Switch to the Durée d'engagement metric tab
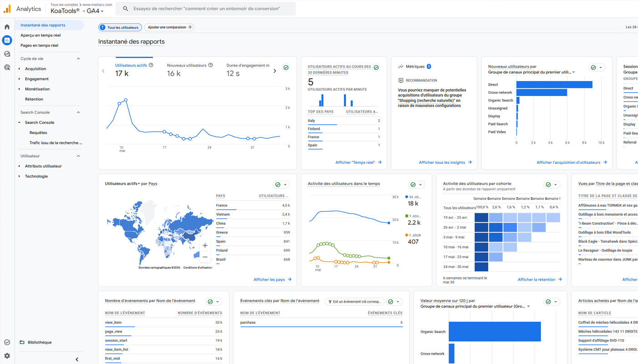This screenshot has width=638, height=364. (248, 70)
